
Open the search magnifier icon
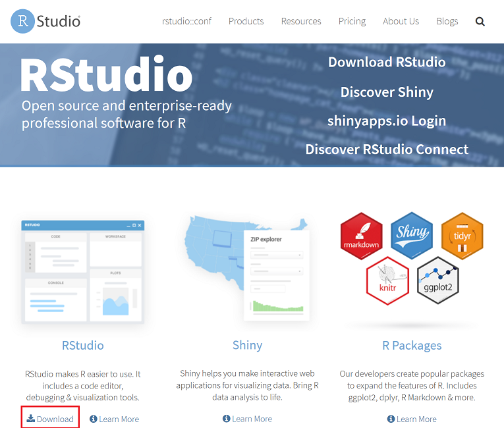(x=480, y=22)
